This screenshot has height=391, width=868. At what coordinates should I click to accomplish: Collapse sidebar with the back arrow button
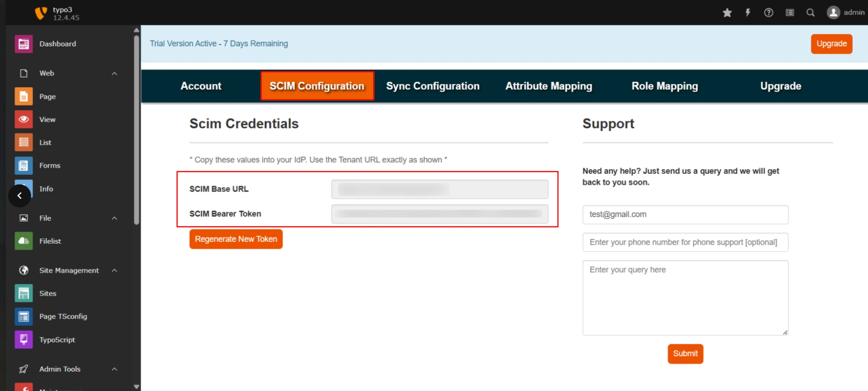point(19,195)
